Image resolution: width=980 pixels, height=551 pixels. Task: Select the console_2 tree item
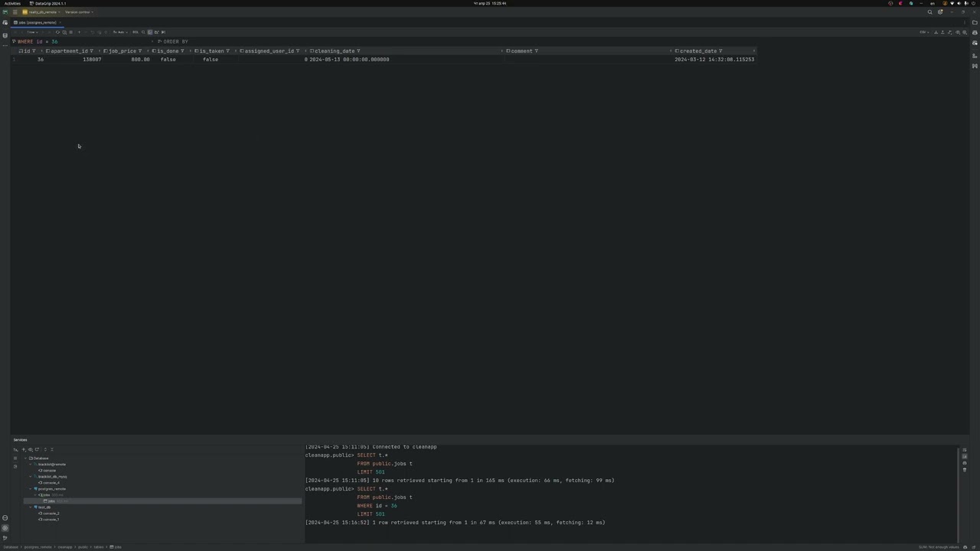point(50,514)
